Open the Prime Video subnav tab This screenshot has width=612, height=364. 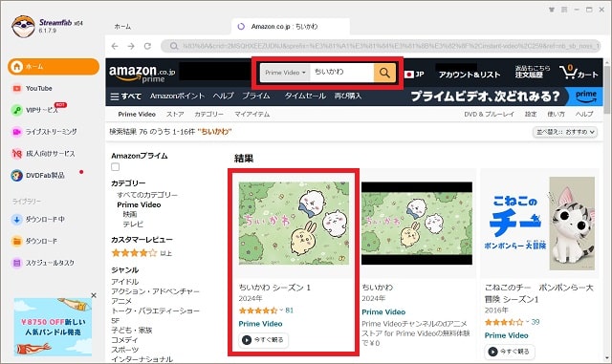[137, 115]
